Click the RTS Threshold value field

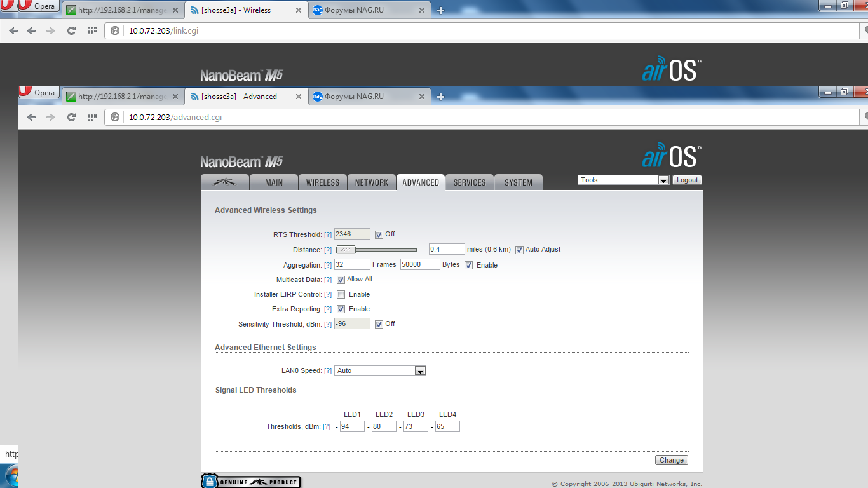[352, 234]
